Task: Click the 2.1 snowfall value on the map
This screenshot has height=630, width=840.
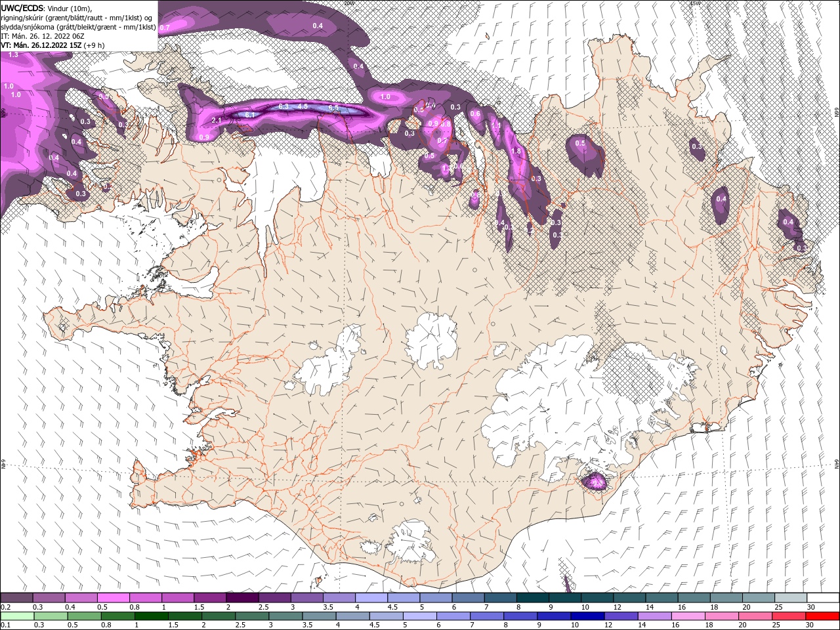Action: point(217,120)
